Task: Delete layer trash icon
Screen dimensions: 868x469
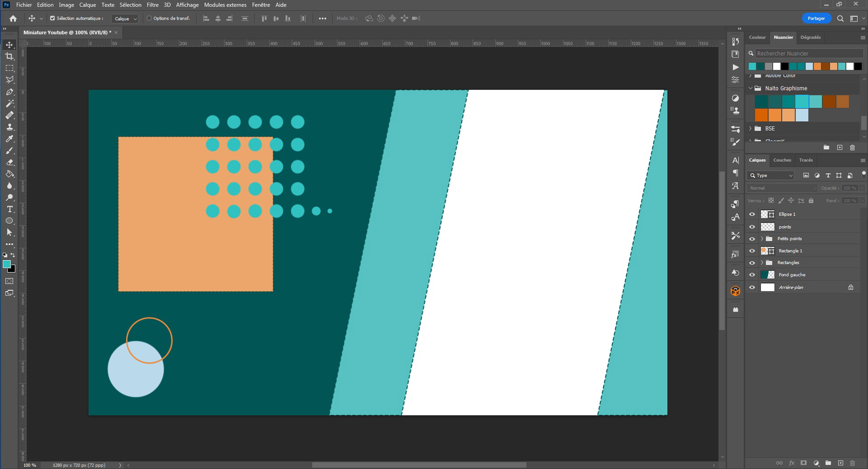Action: click(x=852, y=463)
